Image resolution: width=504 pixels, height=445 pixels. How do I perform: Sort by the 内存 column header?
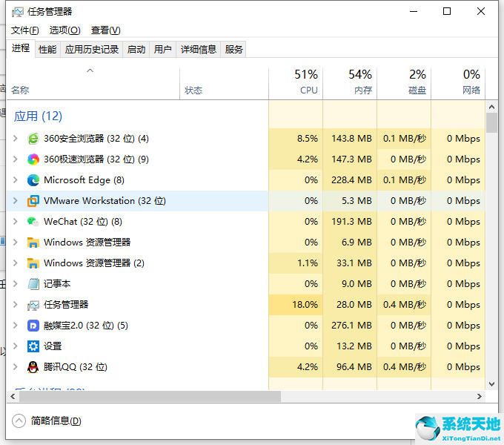pyautogui.click(x=350, y=83)
